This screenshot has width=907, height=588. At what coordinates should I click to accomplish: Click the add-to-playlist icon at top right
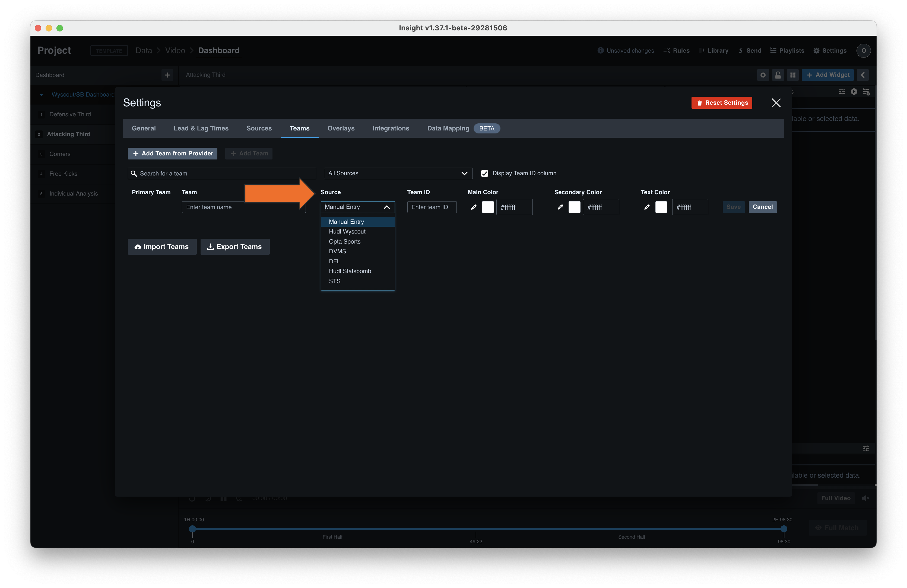(866, 92)
